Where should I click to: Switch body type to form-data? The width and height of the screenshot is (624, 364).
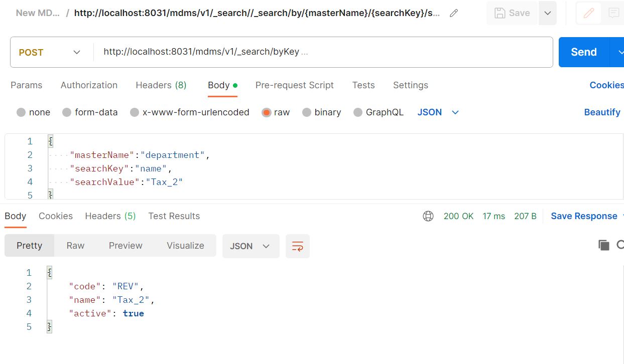click(90, 112)
